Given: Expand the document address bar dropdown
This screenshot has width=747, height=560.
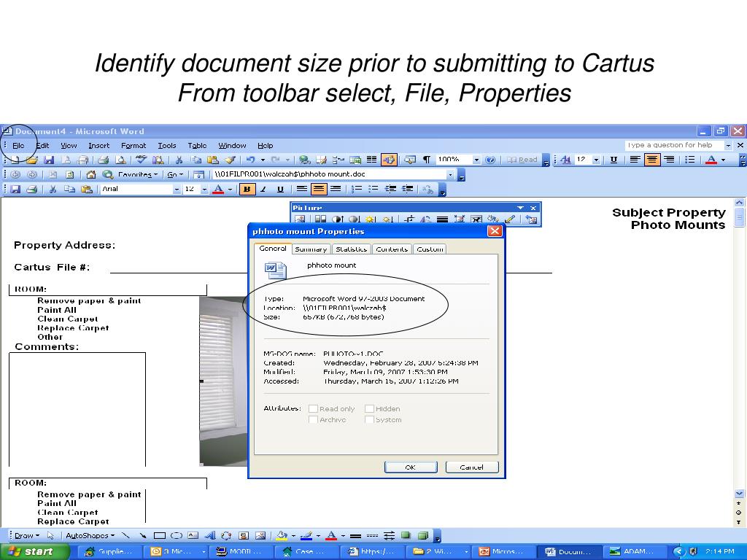Looking at the screenshot, I should [450, 175].
